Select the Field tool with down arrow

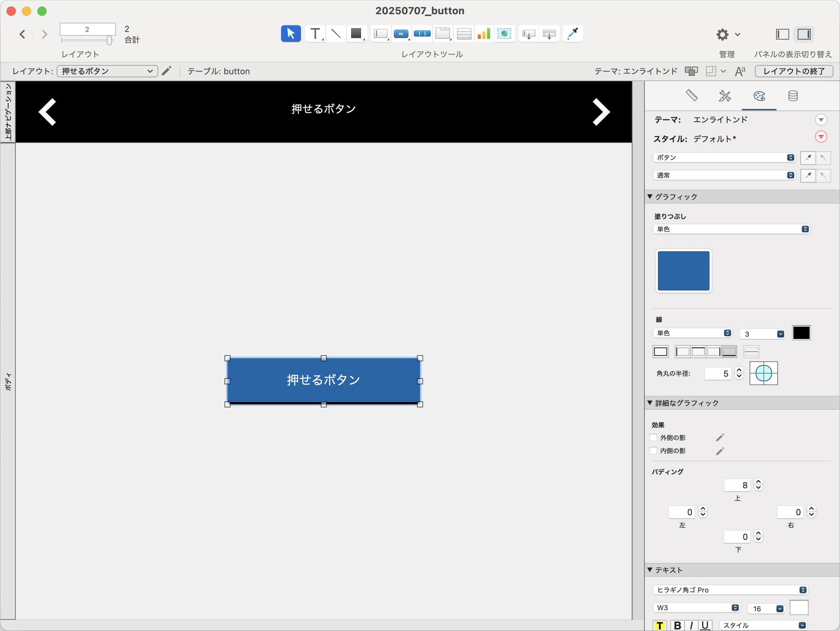point(529,34)
